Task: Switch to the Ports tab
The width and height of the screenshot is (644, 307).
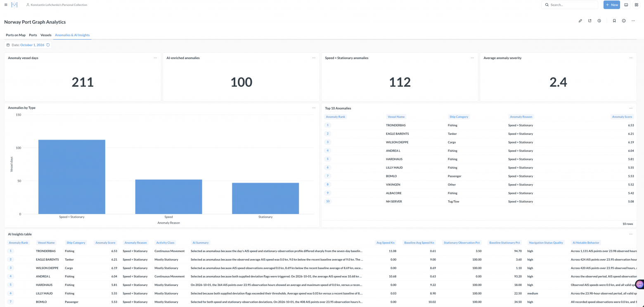Action: 33,35
